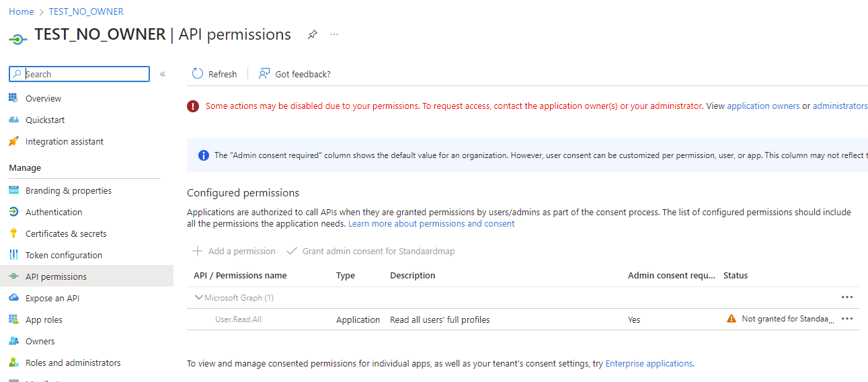
Task: Open Certificates & secrets
Action: [x=66, y=233]
